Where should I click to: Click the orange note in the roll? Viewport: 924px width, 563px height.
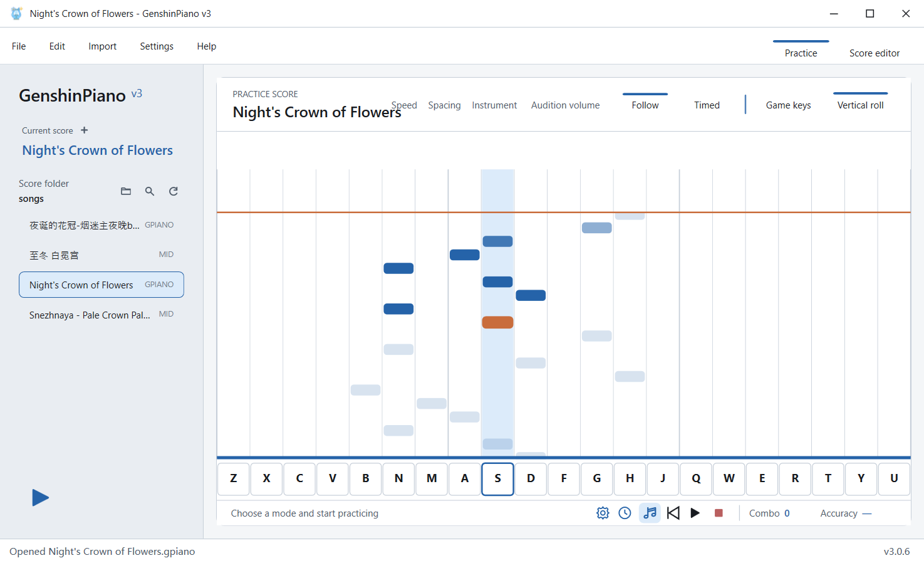(497, 322)
